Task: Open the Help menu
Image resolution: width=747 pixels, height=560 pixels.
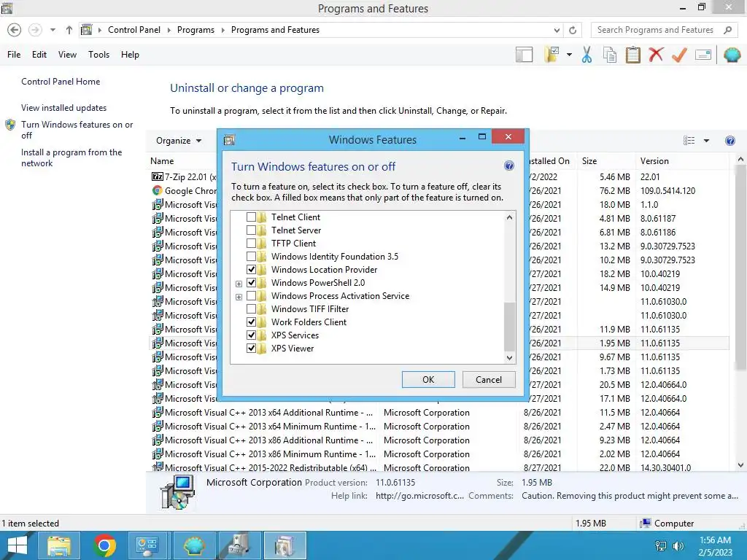Action: [130, 55]
